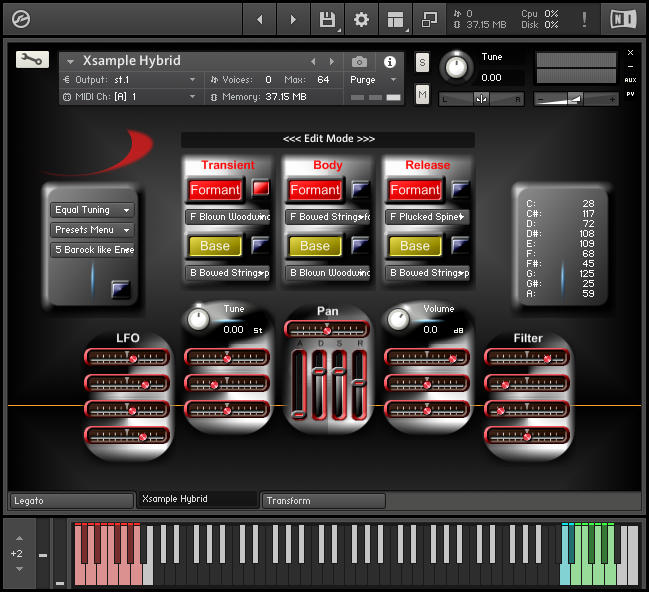Go to next instrument with top toolbar right arrow
Viewport: 649px width, 592px height.
[x=293, y=19]
